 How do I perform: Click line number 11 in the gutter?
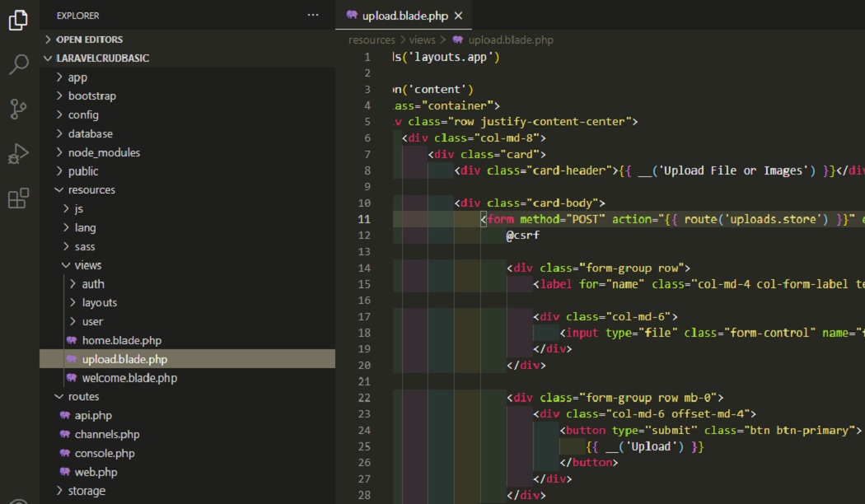click(x=364, y=219)
